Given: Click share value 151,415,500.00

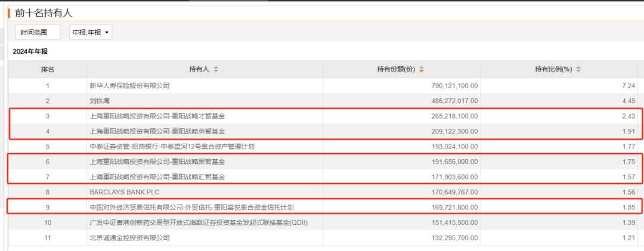Looking at the screenshot, I should pyautogui.click(x=453, y=222).
